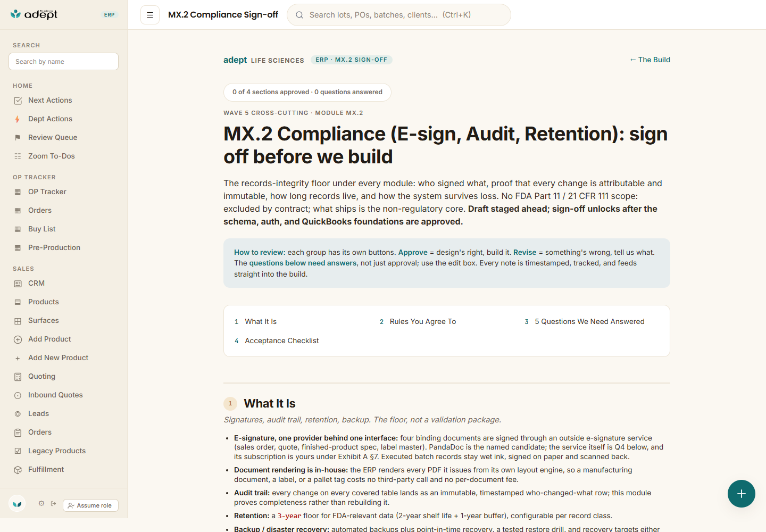Open Add New Product link
Screen dimensions: 766x532
click(64, 358)
